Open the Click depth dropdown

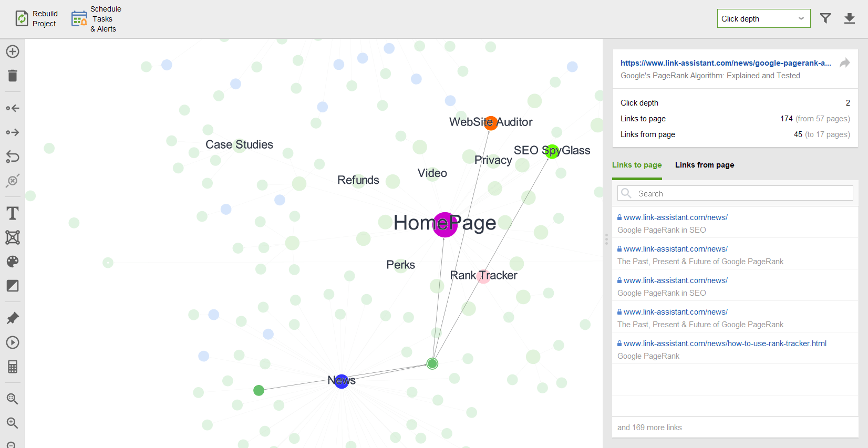(763, 19)
